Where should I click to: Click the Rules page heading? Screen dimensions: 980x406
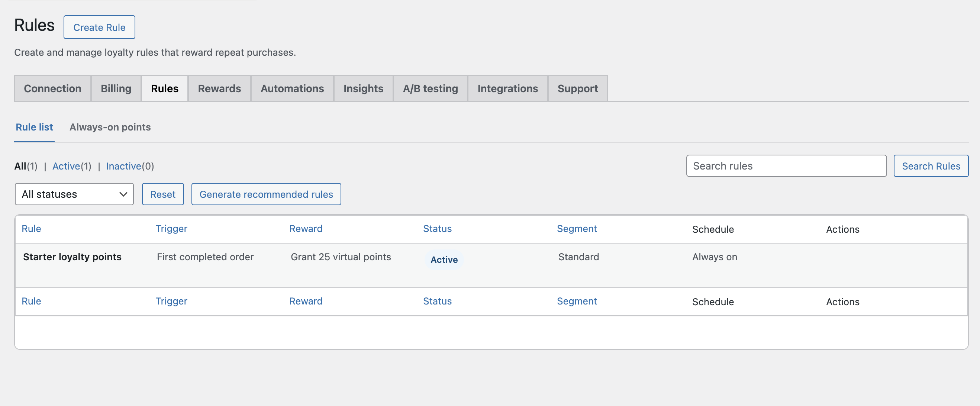click(x=35, y=25)
